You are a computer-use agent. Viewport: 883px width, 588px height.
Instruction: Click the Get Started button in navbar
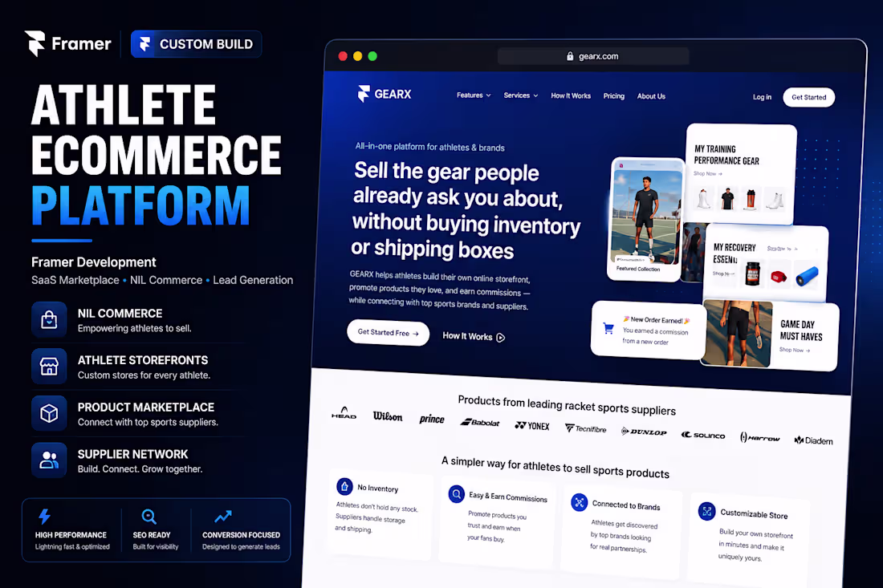[808, 97]
